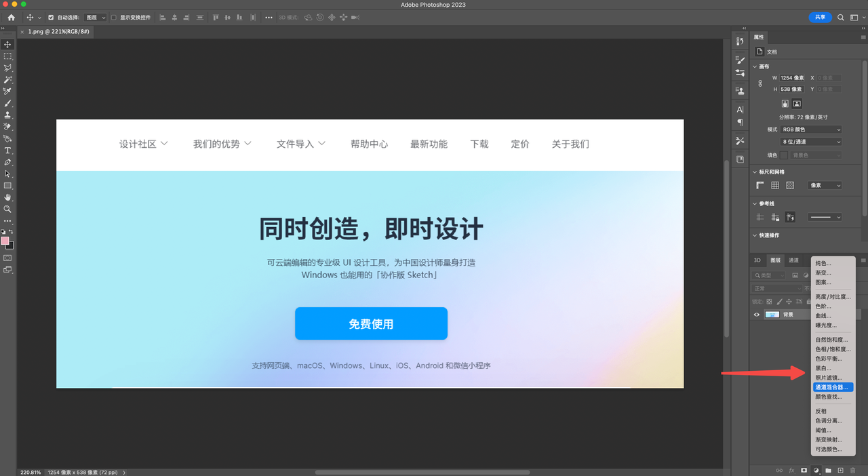Hide the 背景 layer with eye icon
The height and width of the screenshot is (476, 868).
pos(757,315)
